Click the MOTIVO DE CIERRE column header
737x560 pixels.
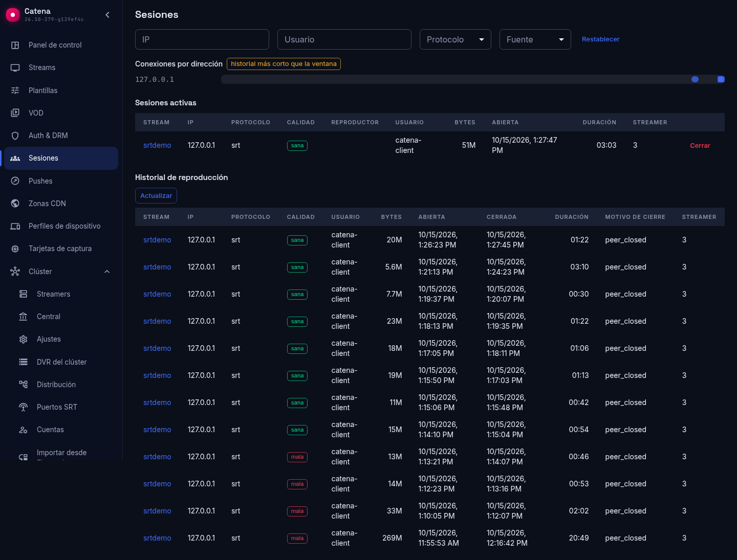point(635,217)
